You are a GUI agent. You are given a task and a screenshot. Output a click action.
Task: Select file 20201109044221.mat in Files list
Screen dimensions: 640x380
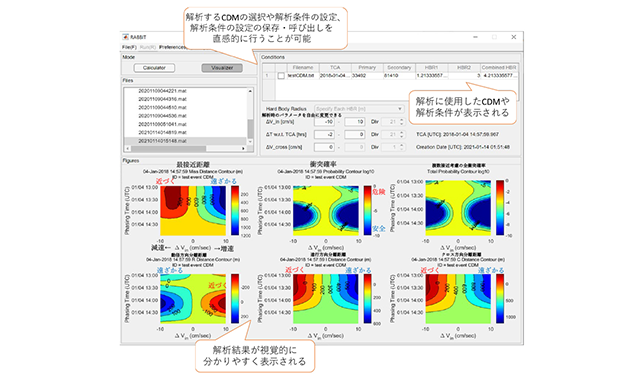click(x=162, y=91)
